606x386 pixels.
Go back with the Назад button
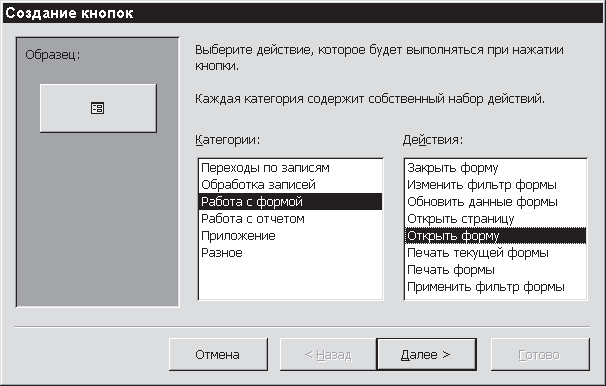(x=328, y=354)
